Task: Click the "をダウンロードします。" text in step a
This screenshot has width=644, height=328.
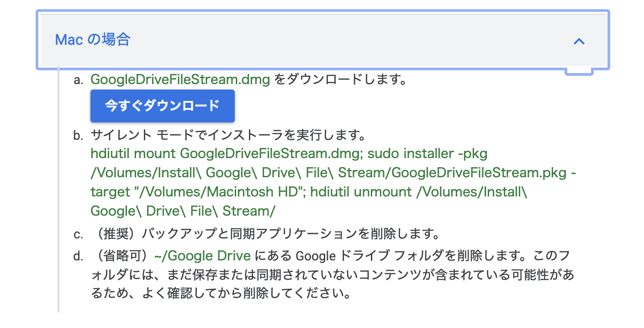Action: pyautogui.click(x=340, y=79)
